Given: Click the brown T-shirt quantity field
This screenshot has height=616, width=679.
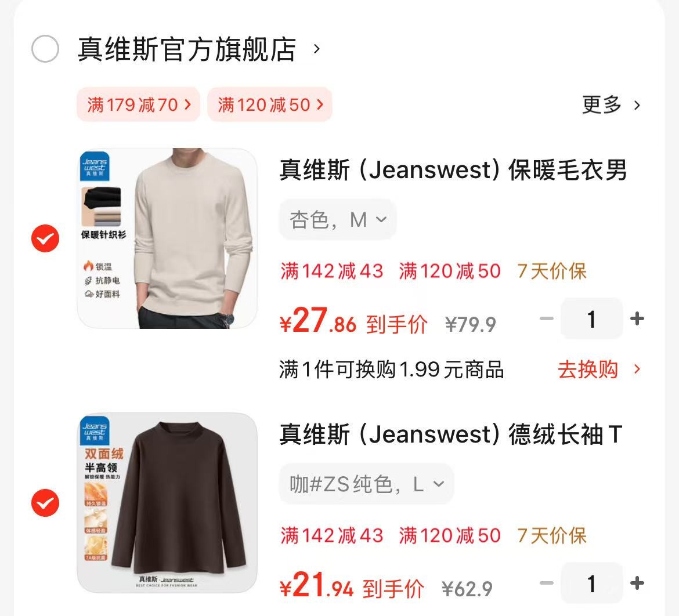Looking at the screenshot, I should pyautogui.click(x=591, y=583).
